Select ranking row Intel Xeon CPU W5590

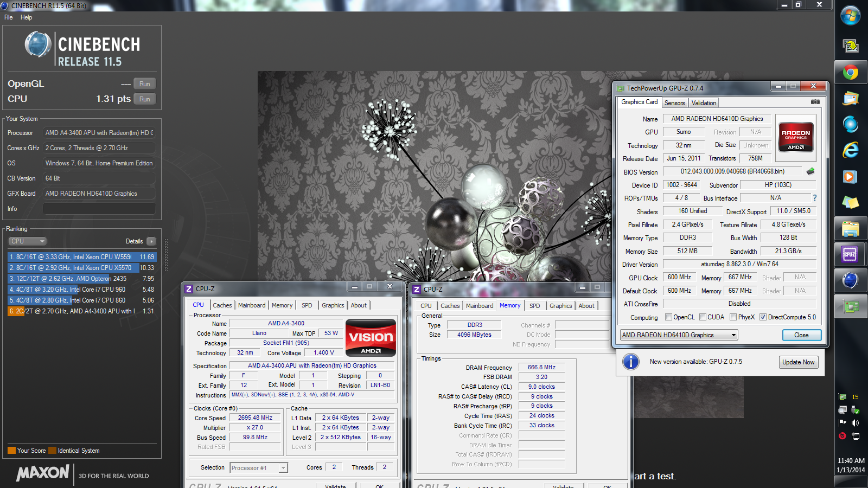(82, 257)
